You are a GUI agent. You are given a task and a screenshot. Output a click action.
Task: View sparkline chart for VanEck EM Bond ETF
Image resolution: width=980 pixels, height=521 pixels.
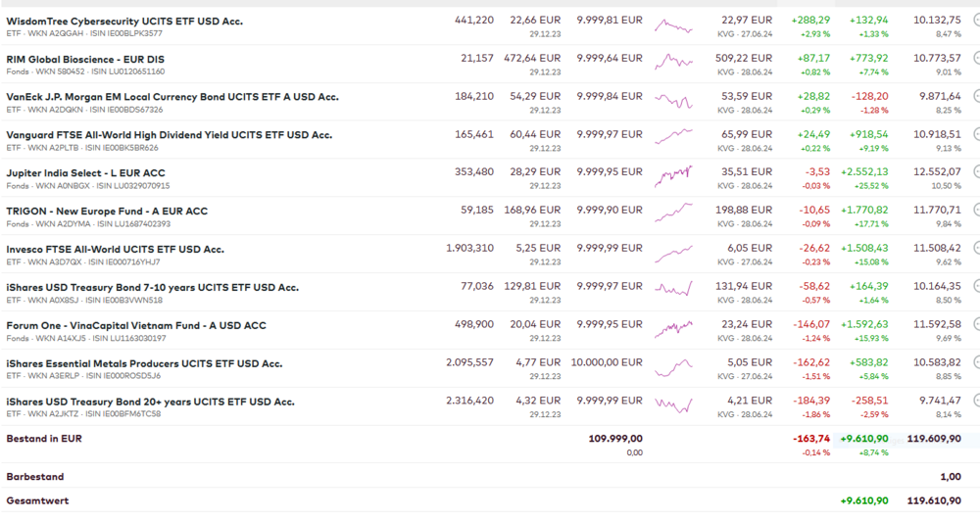click(x=673, y=101)
